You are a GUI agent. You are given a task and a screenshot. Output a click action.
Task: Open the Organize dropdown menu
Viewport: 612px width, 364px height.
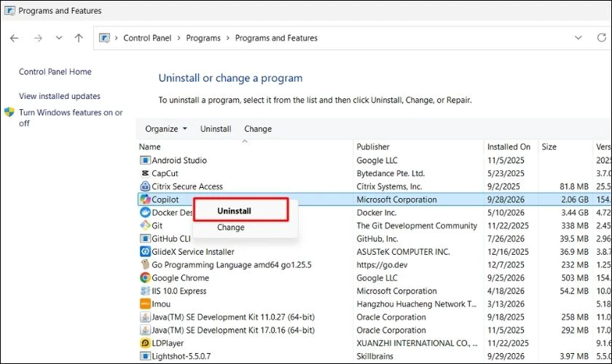(x=166, y=129)
